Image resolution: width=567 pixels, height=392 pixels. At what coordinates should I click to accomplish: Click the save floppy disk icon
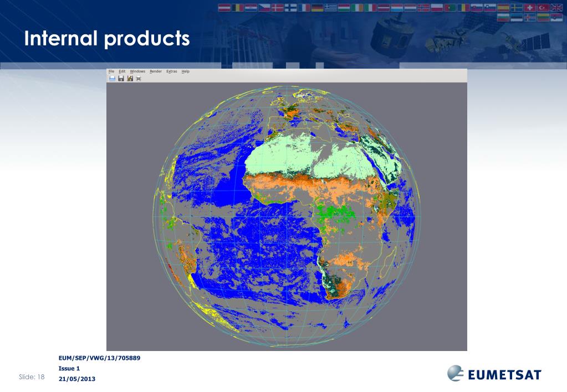121,79
